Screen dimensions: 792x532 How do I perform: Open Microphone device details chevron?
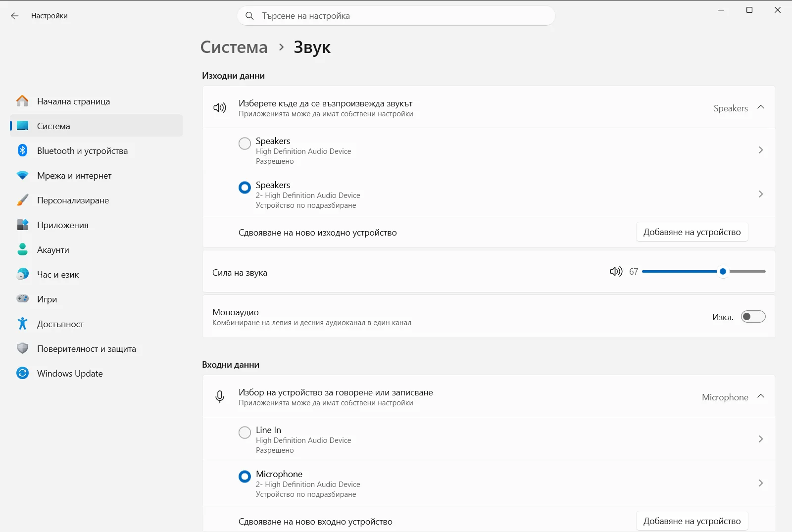click(x=761, y=483)
